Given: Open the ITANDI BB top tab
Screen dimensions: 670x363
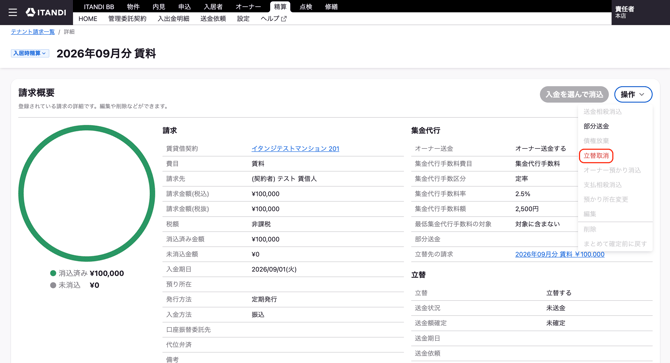Looking at the screenshot, I should tap(99, 6).
